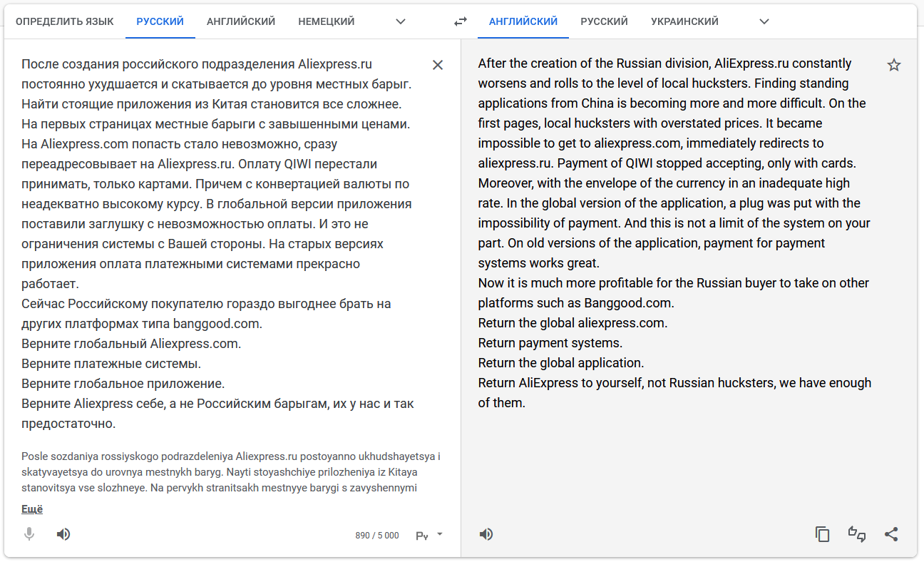
Task: Expand the target language list chevron
Action: pos(764,21)
